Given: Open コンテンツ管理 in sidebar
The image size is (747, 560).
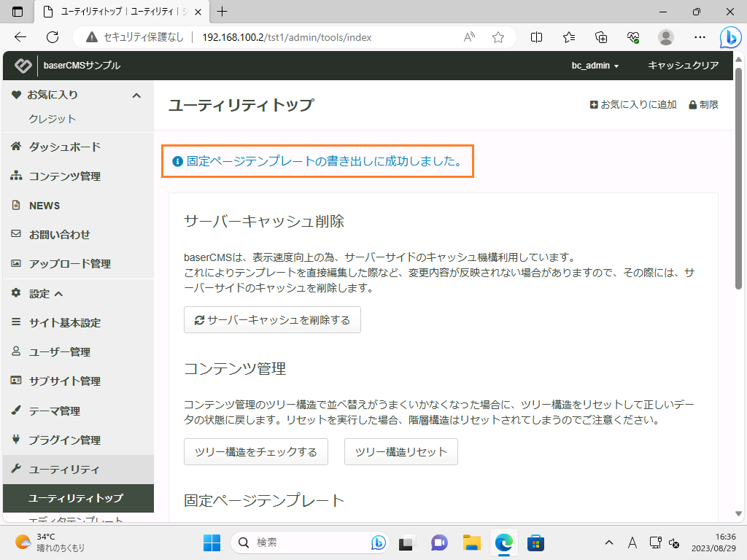Looking at the screenshot, I should 64,176.
